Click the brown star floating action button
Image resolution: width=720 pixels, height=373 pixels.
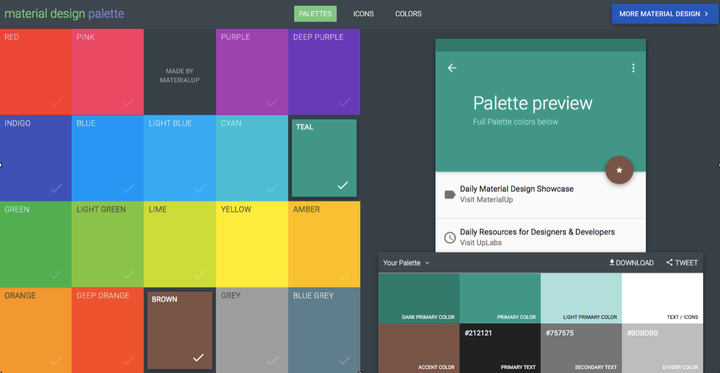point(619,170)
